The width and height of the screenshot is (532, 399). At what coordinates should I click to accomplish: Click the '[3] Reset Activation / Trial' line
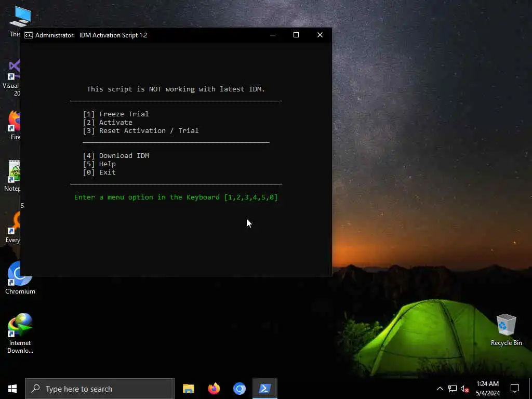click(141, 130)
